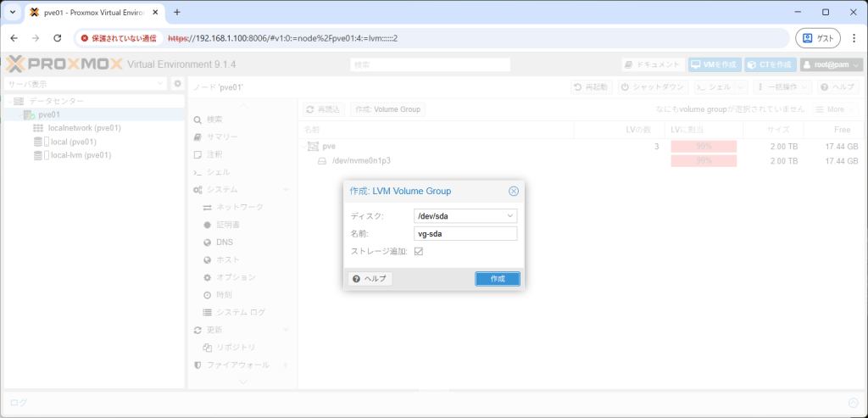Click the シェル button in node toolbar
The height and width of the screenshot is (418, 868).
point(714,87)
